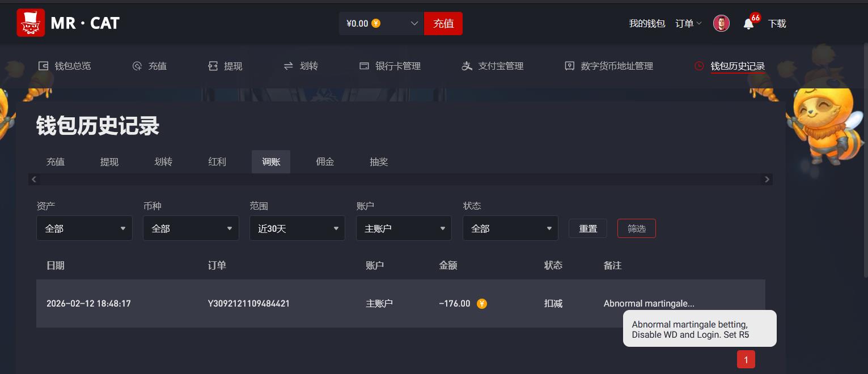Image resolution: width=868 pixels, height=374 pixels.
Task: Open the 状态 status filter dropdown
Action: tap(510, 228)
